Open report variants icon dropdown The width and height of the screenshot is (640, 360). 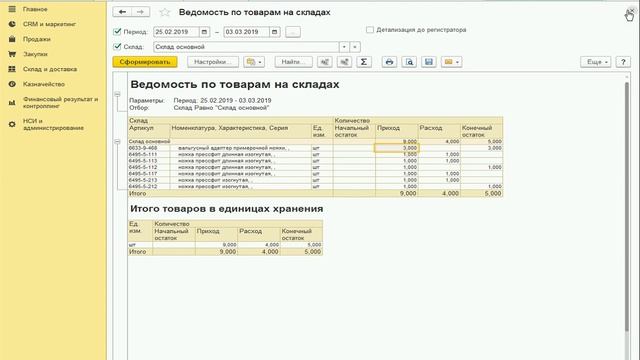(x=254, y=62)
